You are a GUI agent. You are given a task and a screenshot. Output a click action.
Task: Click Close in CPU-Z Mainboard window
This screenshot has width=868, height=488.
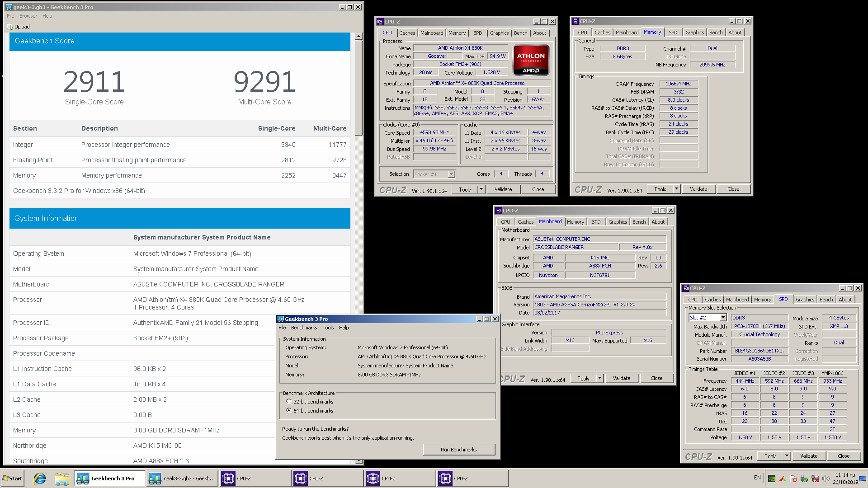tap(656, 378)
